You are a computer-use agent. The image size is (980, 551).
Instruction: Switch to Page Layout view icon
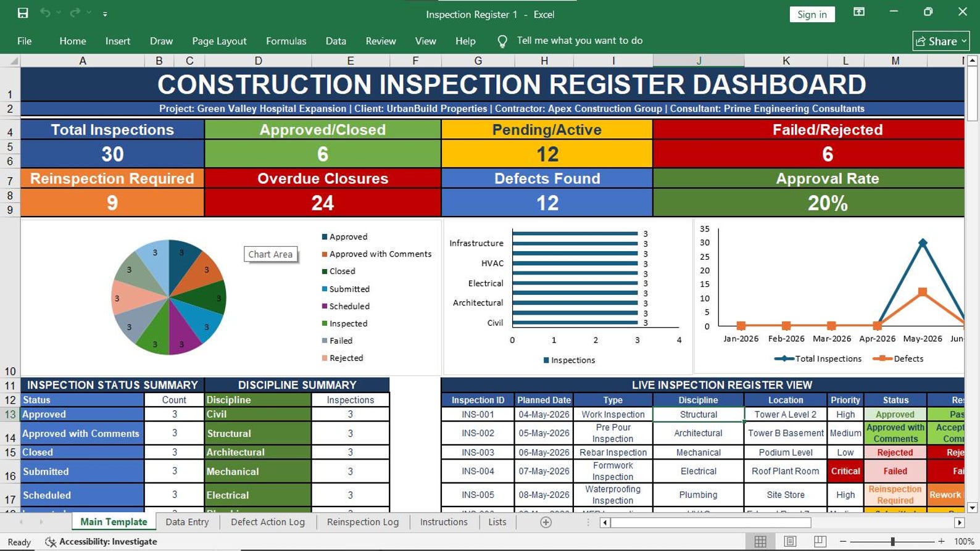click(790, 542)
